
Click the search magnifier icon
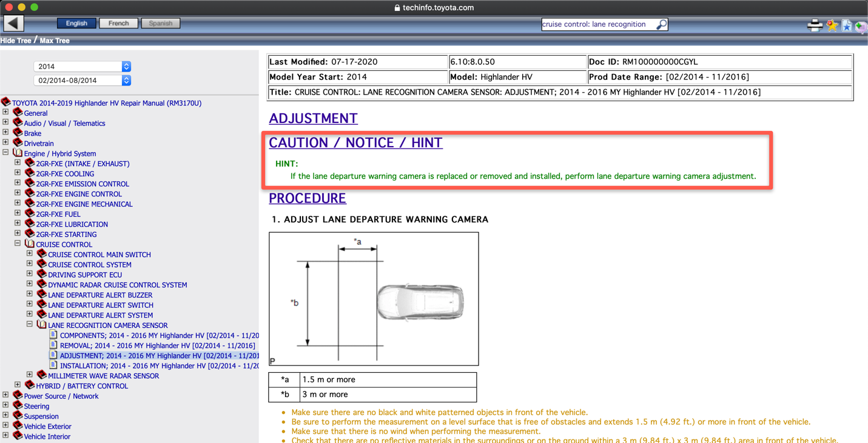pos(661,24)
